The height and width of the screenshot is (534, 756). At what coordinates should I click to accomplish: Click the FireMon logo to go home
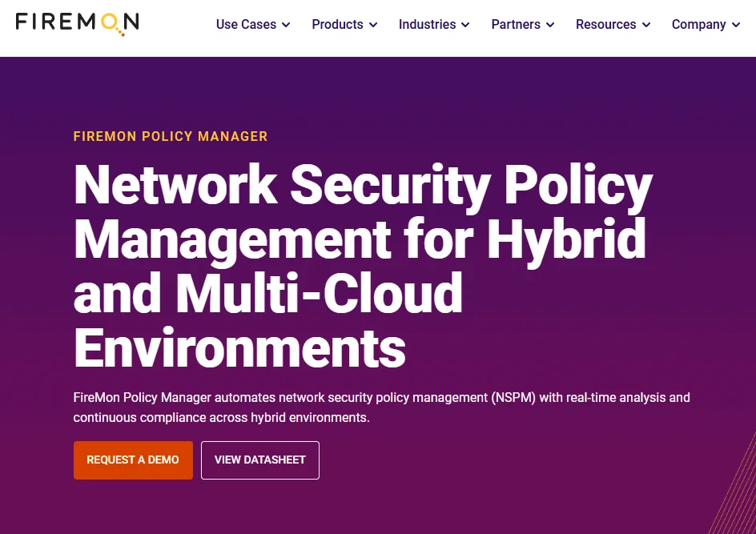pyautogui.click(x=77, y=23)
